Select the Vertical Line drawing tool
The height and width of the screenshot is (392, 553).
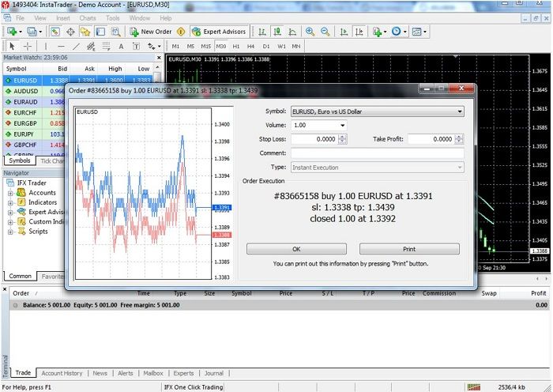46,46
